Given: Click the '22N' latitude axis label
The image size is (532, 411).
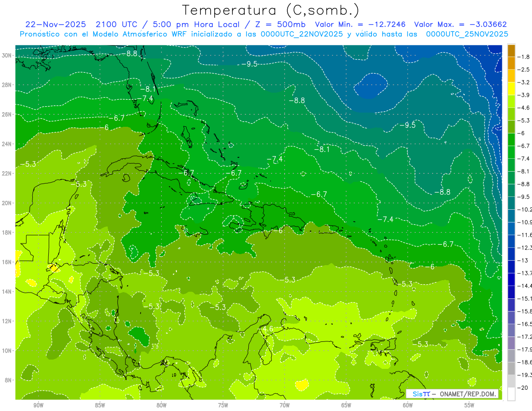Looking at the screenshot, I should (x=7, y=173).
